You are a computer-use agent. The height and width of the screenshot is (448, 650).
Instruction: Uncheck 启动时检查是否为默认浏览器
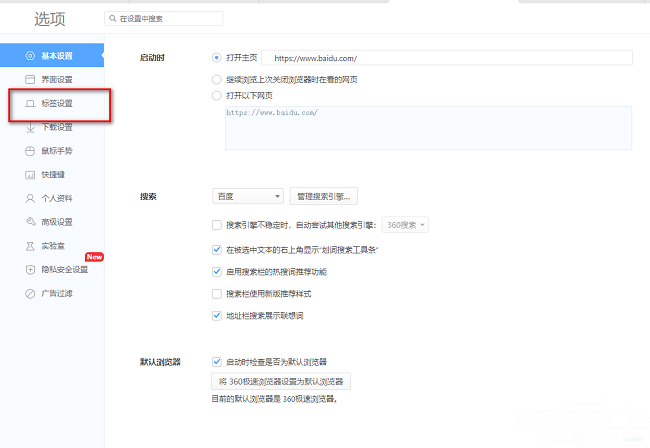(216, 362)
